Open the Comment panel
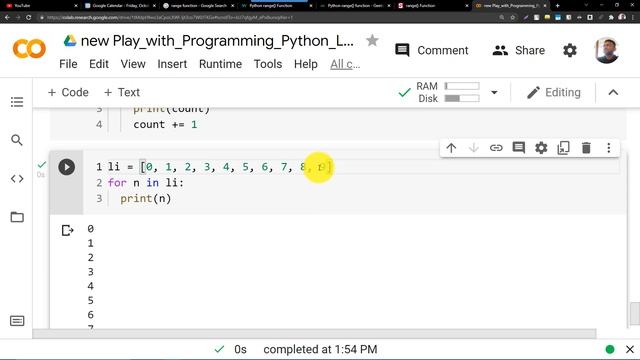This screenshot has width=640, height=360. tap(432, 50)
